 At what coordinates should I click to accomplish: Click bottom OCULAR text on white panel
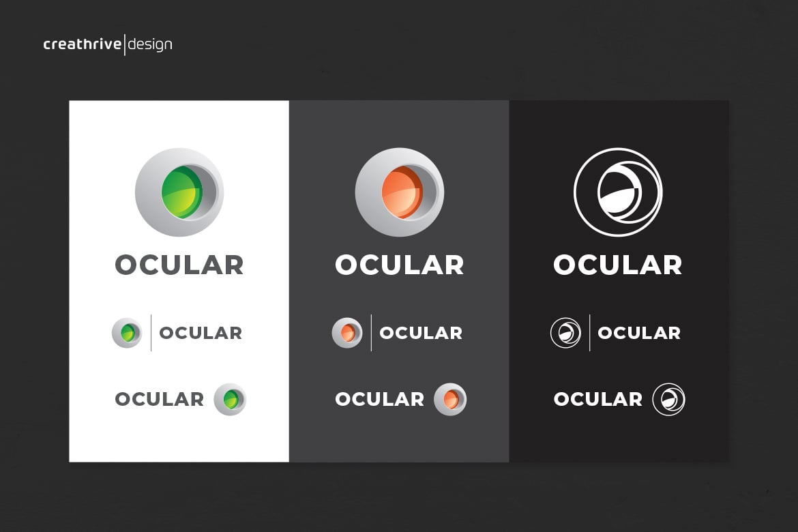coord(160,399)
